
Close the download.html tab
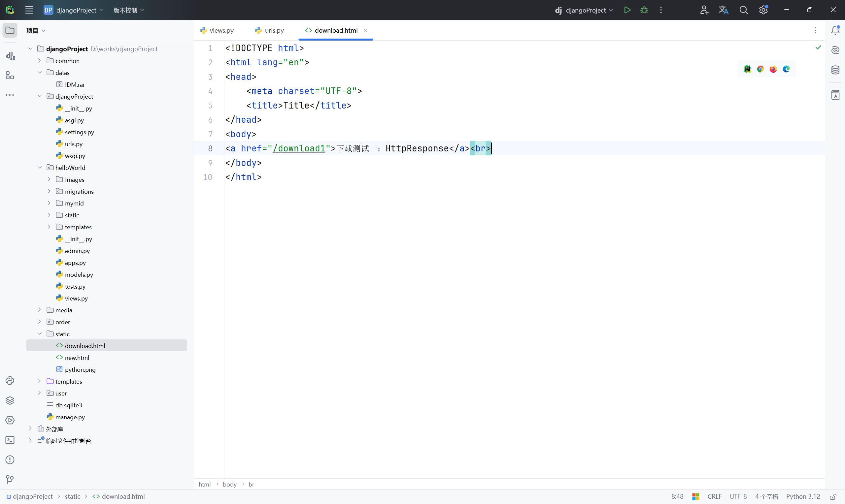tap(365, 30)
